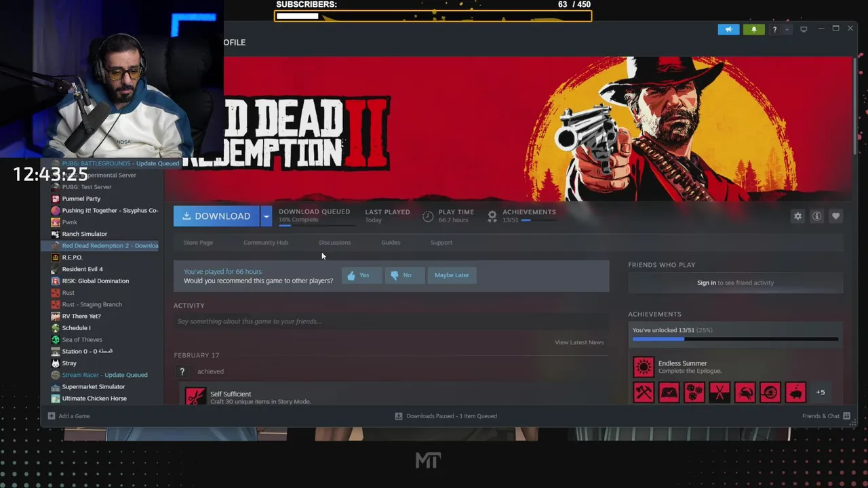Click the Sea of Thieves skull icon
Viewport: 868px width, 488px height.
56,340
